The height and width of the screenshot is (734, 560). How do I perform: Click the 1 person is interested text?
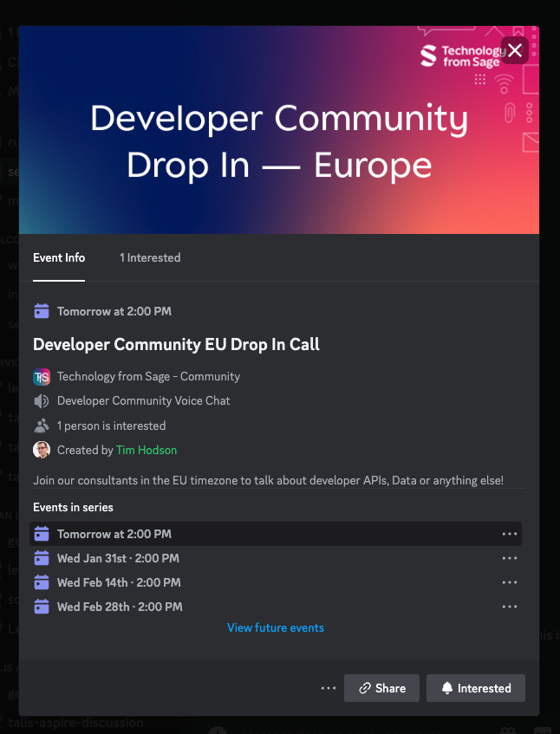click(112, 425)
